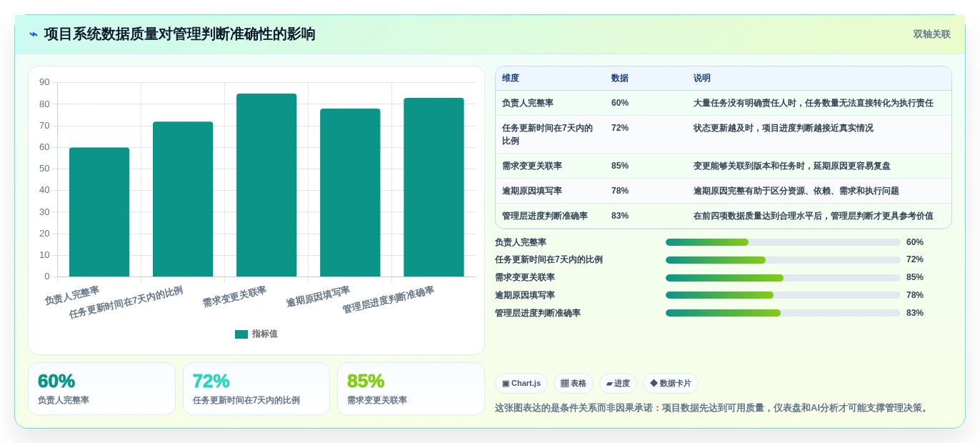The image size is (980, 443).
Task: Toggle the 指标值 legend color box
Action: (x=241, y=334)
